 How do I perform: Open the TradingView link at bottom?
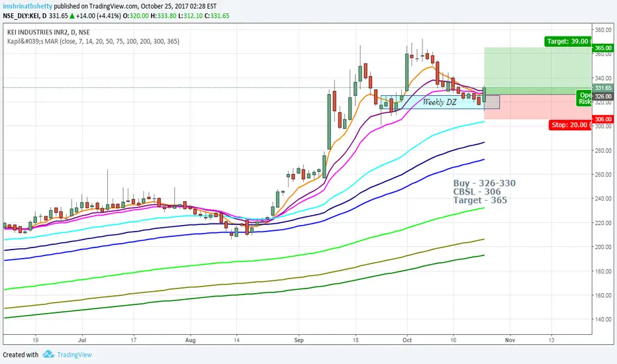point(74,355)
